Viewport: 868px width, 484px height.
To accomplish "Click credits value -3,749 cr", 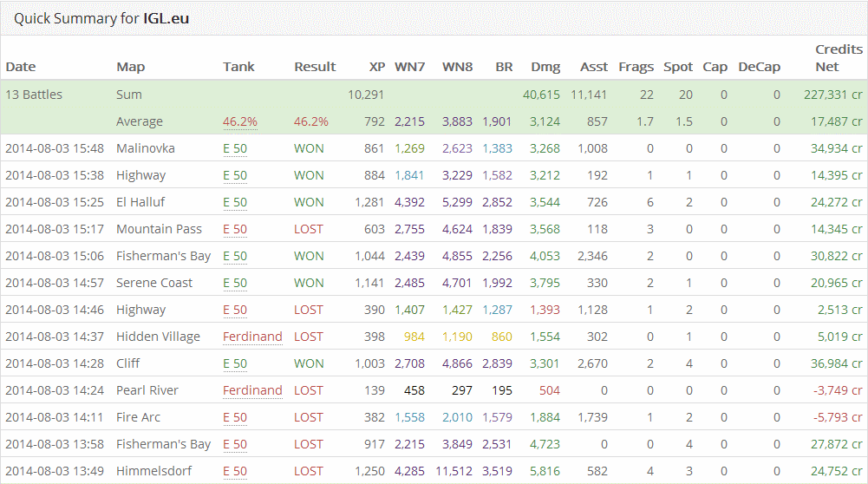I will [839, 390].
